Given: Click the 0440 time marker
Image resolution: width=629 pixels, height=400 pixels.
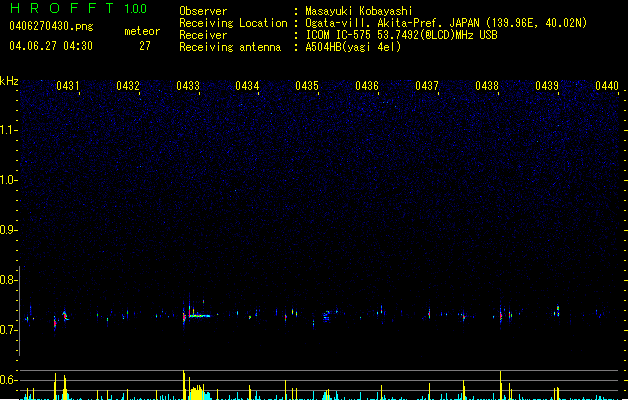Looking at the screenshot, I should (607, 86).
